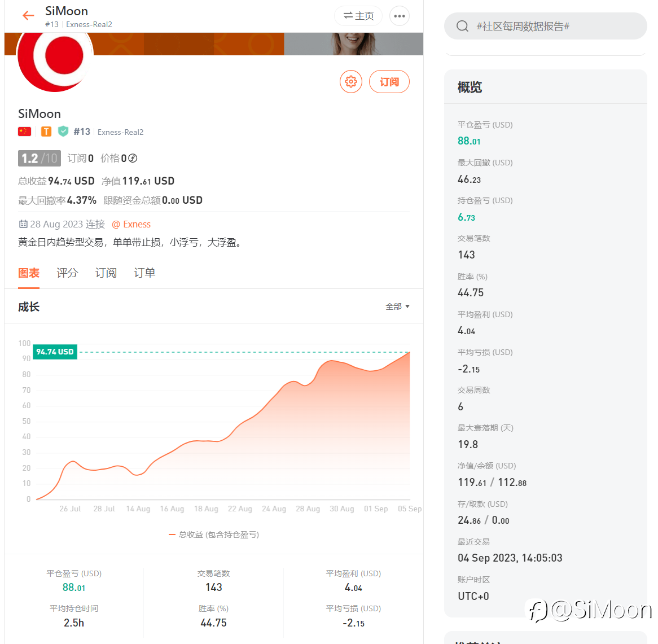
Task: Switch to the 主页 homepage view
Action: [x=358, y=16]
